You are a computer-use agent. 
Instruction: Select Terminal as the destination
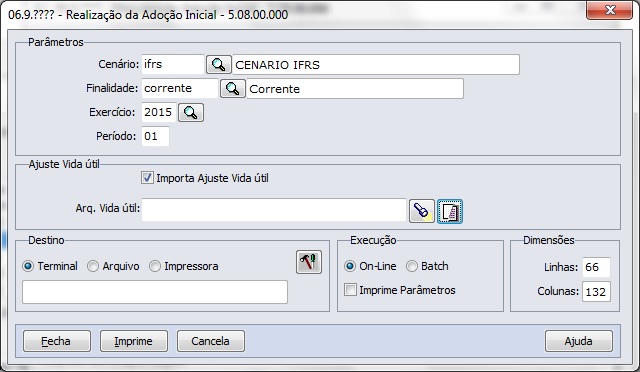coord(28,266)
